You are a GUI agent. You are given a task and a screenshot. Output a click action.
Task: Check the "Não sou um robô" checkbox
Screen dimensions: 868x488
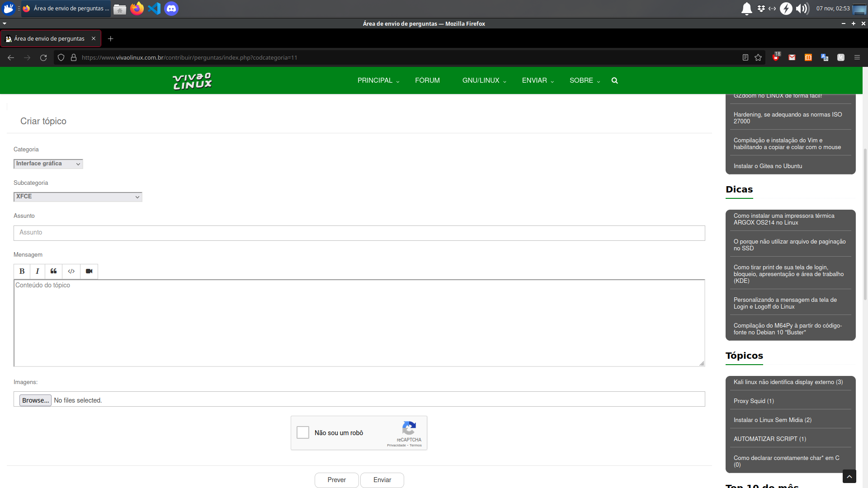pyautogui.click(x=303, y=432)
